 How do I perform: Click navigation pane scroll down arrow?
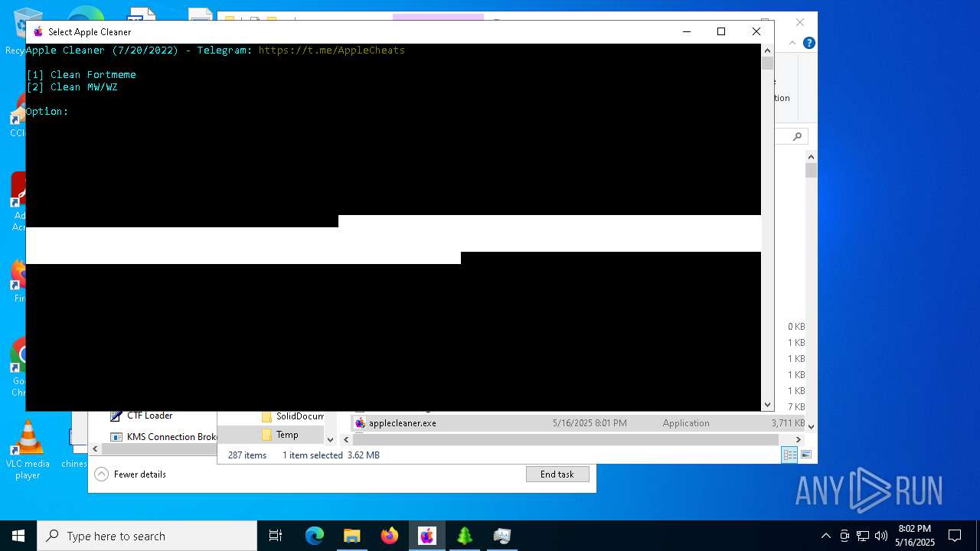[x=330, y=439]
